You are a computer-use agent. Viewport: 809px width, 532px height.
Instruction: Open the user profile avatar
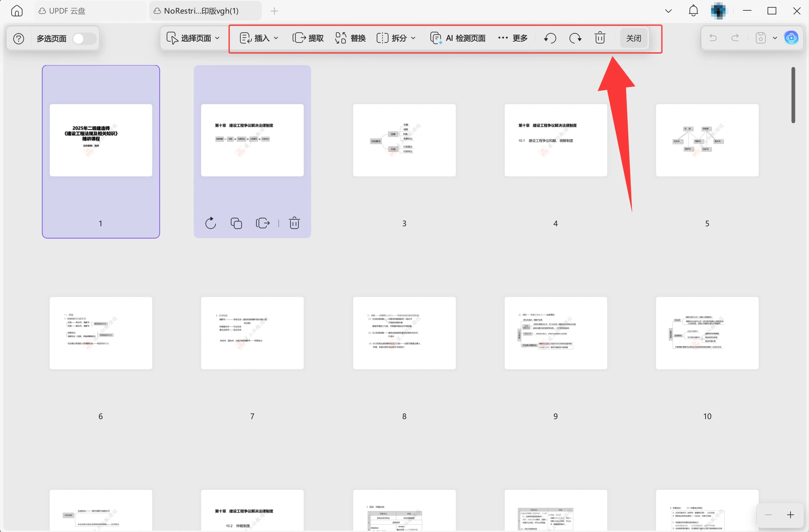coord(718,11)
